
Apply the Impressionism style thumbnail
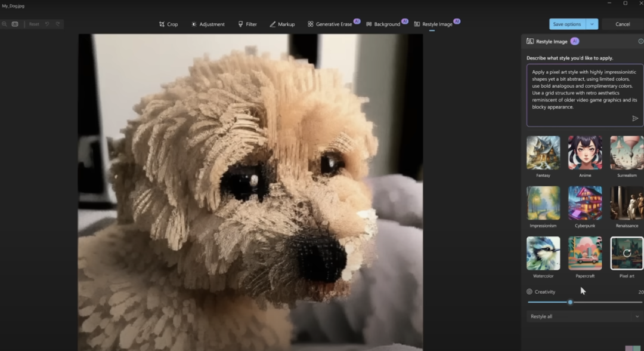tap(543, 203)
